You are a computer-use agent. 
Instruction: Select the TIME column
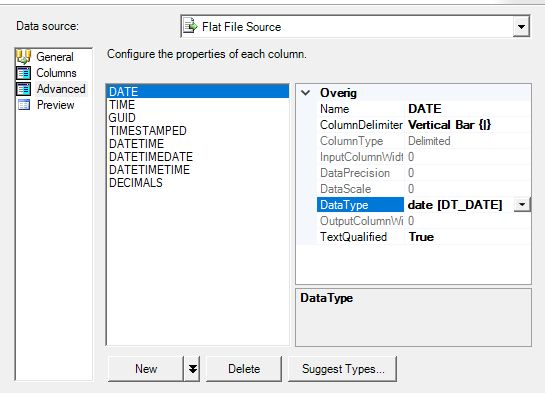pyautogui.click(x=197, y=105)
